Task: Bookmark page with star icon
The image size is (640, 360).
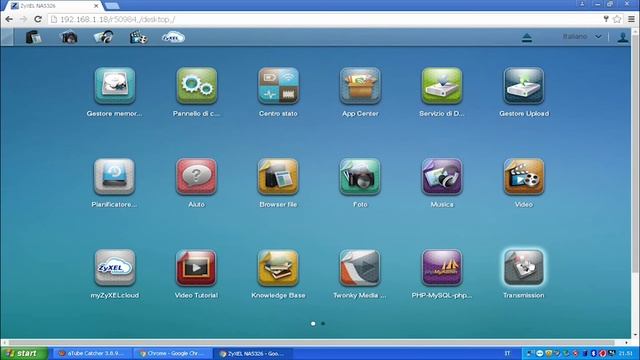Action: [617, 19]
